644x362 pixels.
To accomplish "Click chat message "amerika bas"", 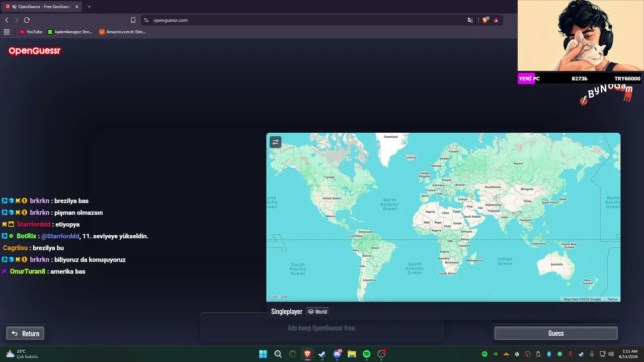I will [x=67, y=271].
